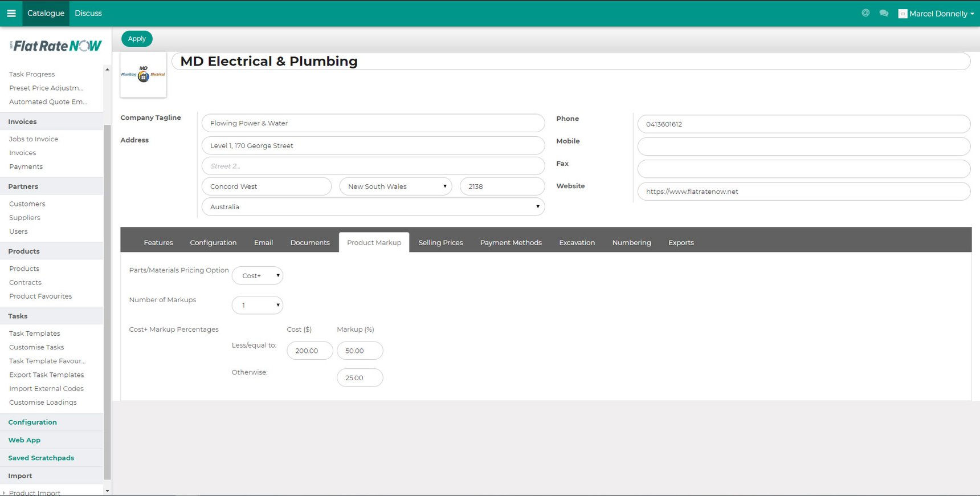Image resolution: width=980 pixels, height=496 pixels.
Task: Open Suppliers under Partners
Action: 24,218
